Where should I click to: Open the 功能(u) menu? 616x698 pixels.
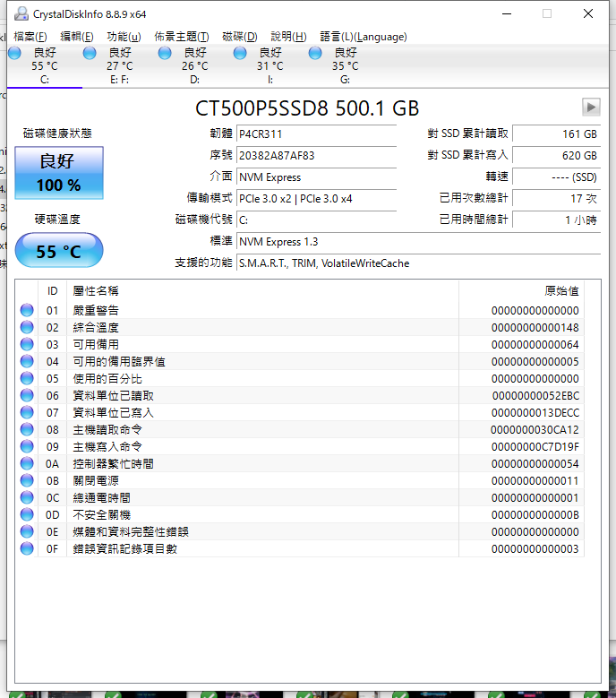pyautogui.click(x=124, y=37)
